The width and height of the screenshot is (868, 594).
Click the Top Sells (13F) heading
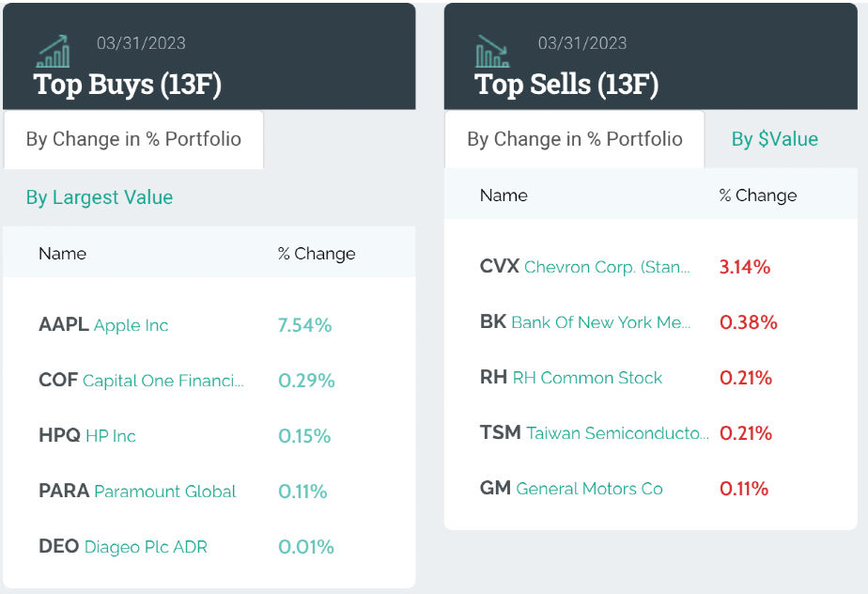coord(566,84)
